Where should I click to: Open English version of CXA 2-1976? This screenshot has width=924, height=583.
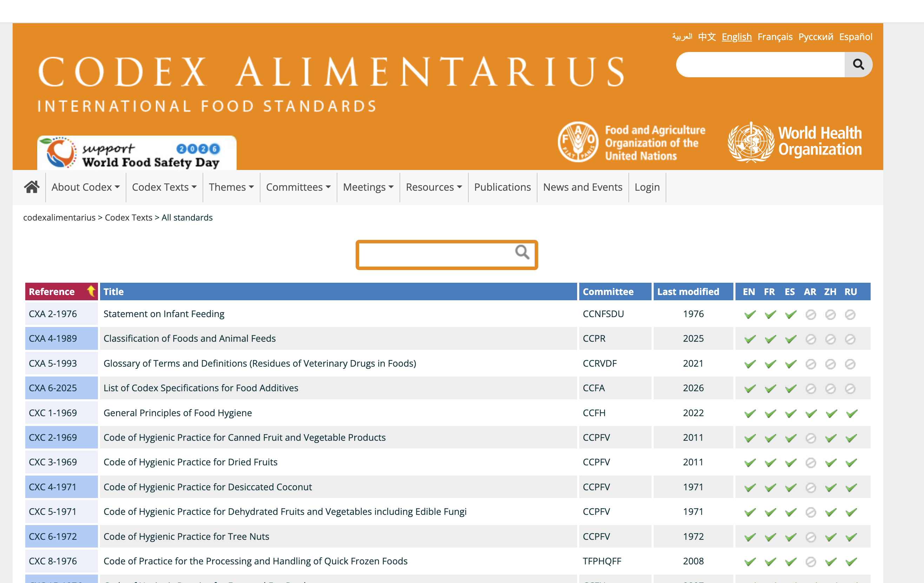(x=750, y=314)
